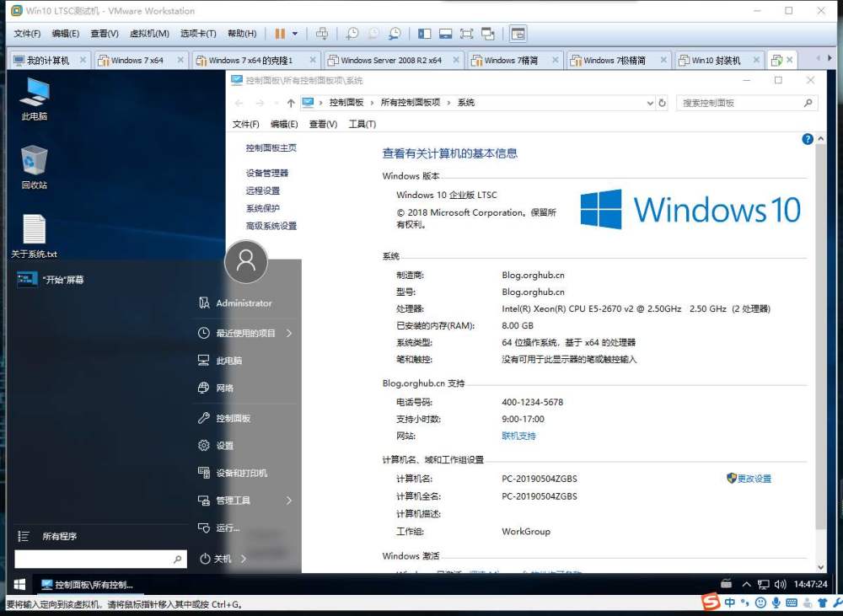Switch to the Windows 7极精简 tab
843x616 pixels.
coord(615,60)
